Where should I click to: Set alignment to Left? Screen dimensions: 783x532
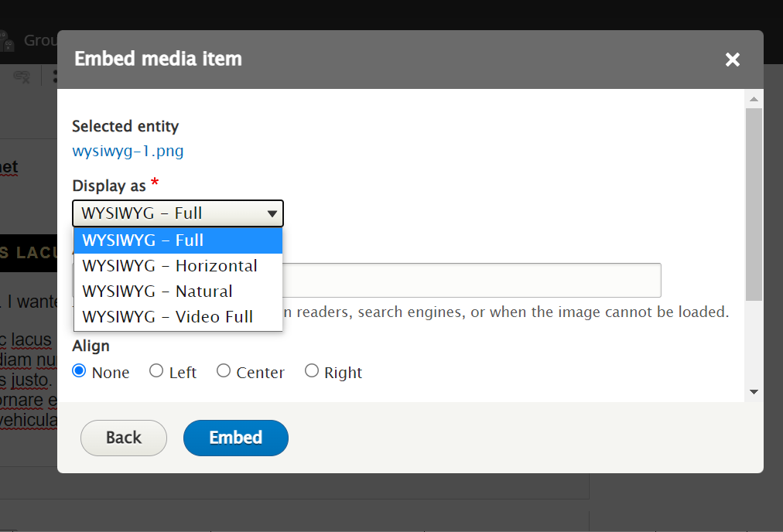(156, 371)
